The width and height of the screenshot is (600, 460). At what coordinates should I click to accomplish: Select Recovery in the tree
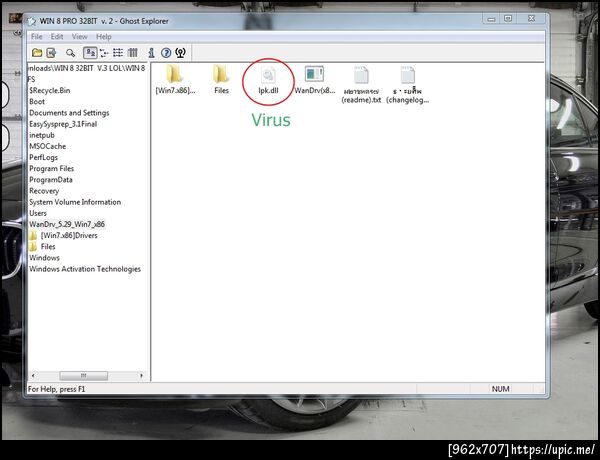click(44, 191)
